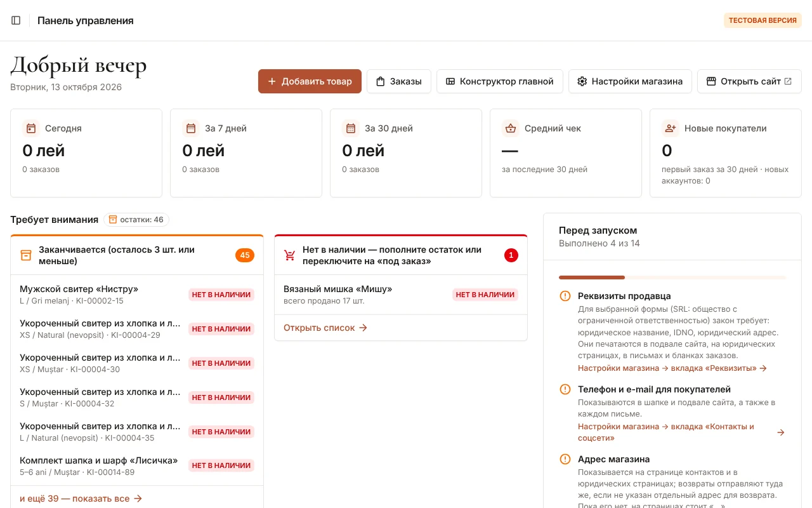Toggle the sidebar panel icon
812x508 pixels.
16,20
